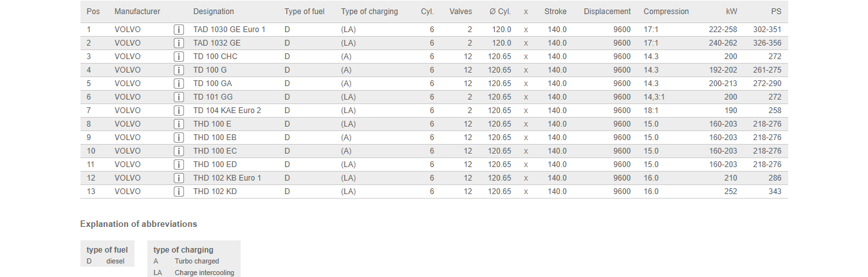Click the Compression column header

pyautogui.click(x=666, y=12)
